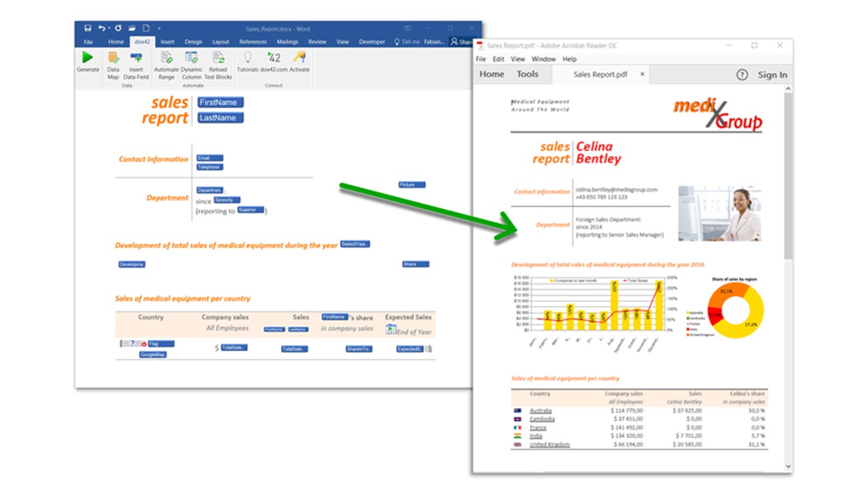Click Undo arrow in Word title bar
This screenshot has width=868, height=495.
coord(101,28)
